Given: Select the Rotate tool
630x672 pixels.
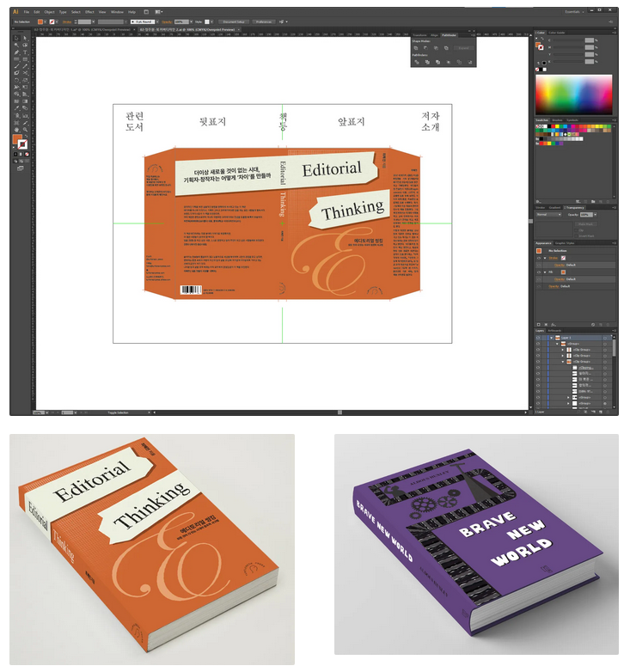Looking at the screenshot, I should click(16, 80).
